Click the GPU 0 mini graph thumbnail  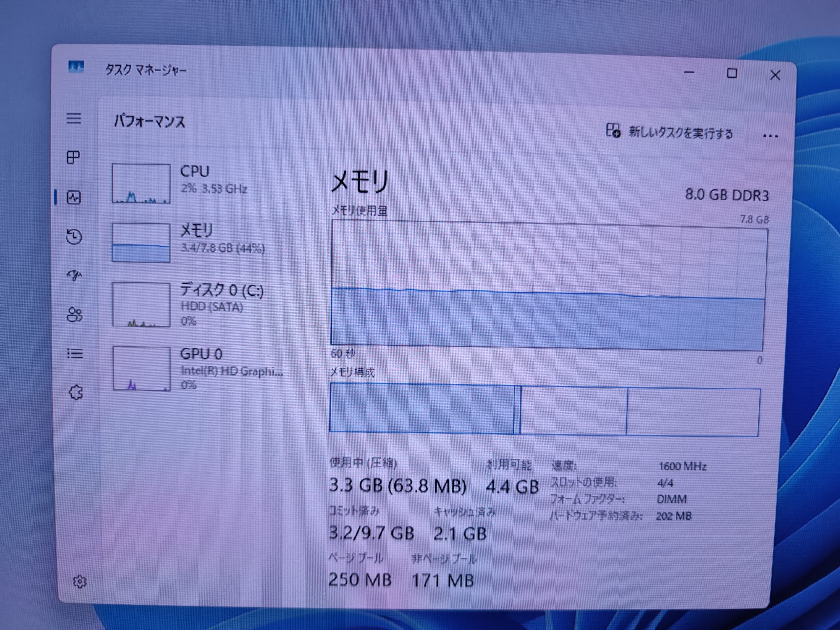pos(141,368)
